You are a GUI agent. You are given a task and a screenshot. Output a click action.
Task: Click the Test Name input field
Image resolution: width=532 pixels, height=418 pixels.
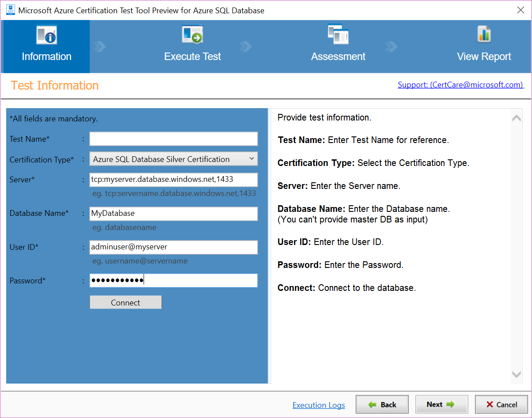[x=174, y=139]
